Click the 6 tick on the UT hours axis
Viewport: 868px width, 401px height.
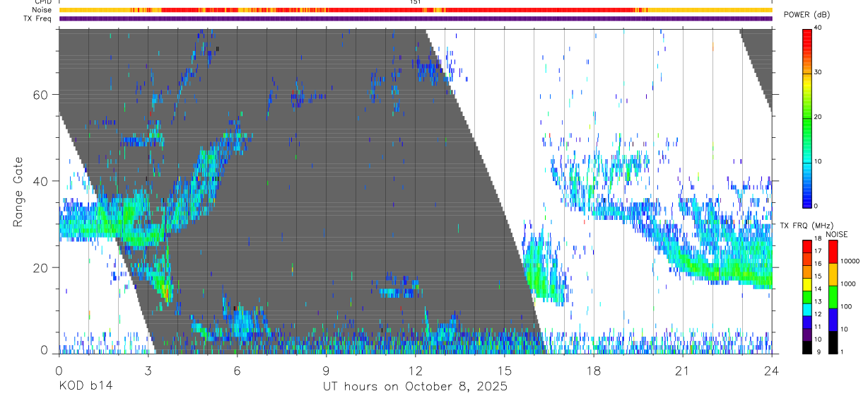[237, 370]
